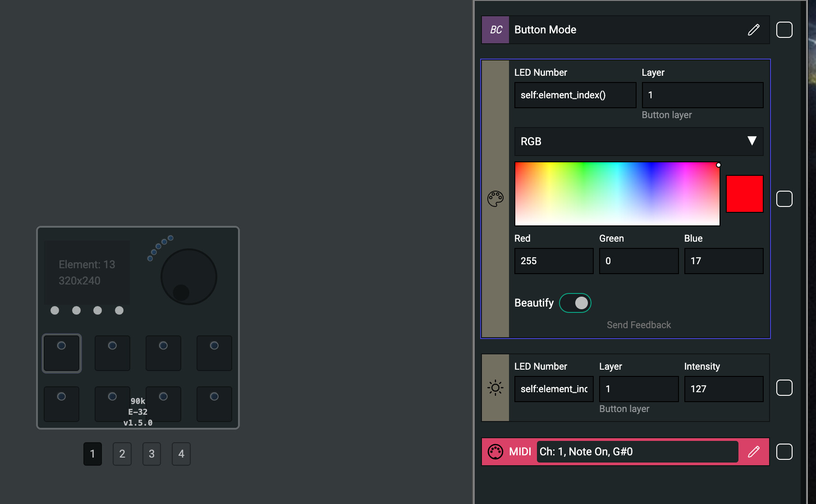816x504 pixels.
Task: Click the LED color palette icon
Action: (x=495, y=198)
